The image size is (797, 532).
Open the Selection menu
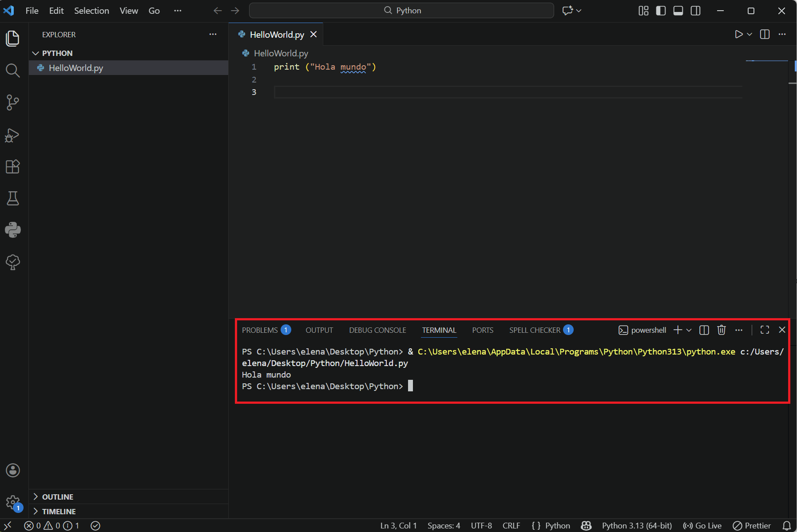(x=91, y=11)
